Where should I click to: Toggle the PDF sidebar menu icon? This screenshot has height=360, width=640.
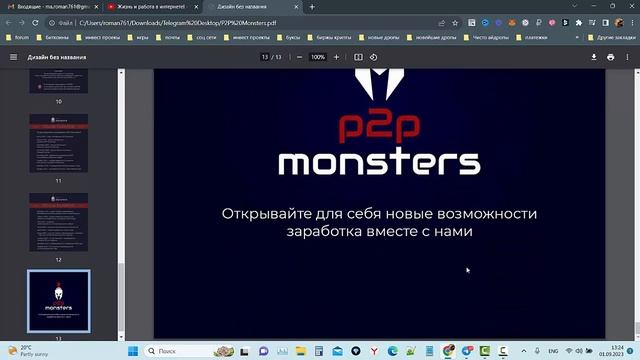[x=13, y=57]
